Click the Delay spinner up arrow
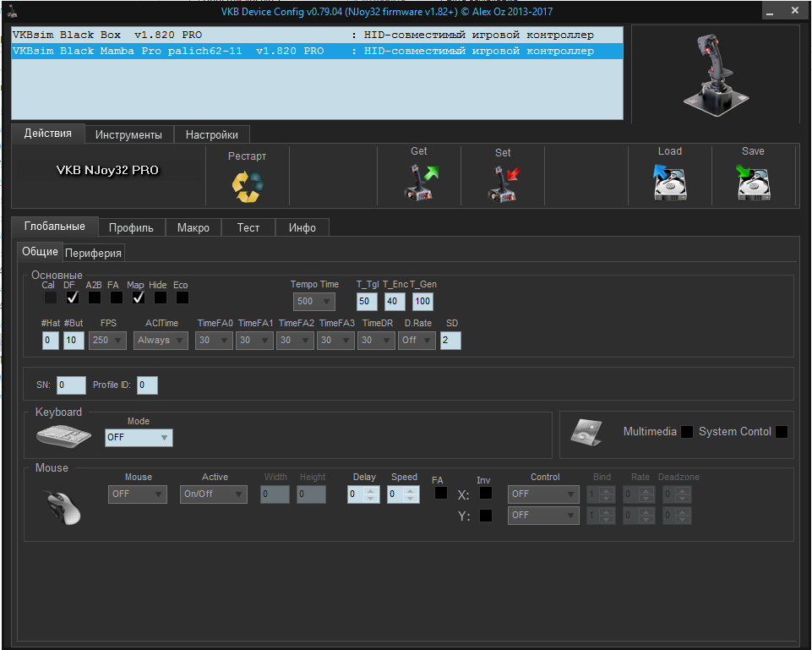This screenshot has width=812, height=650. (x=370, y=490)
